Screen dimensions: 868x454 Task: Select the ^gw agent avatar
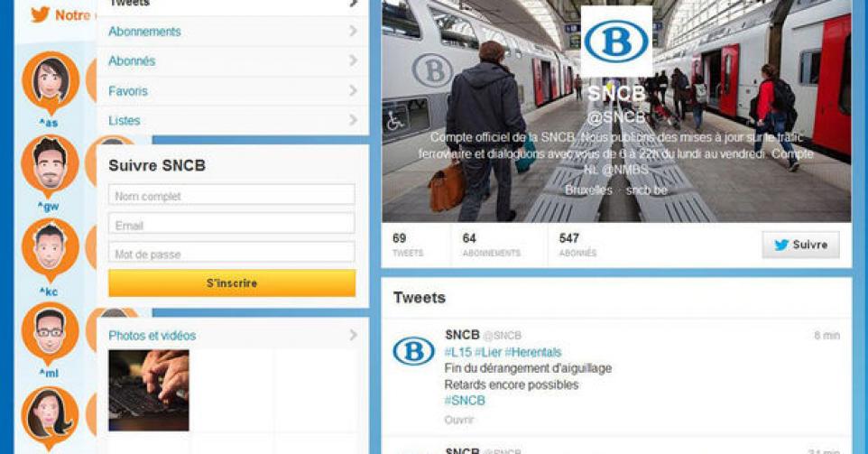pyautogui.click(x=50, y=166)
